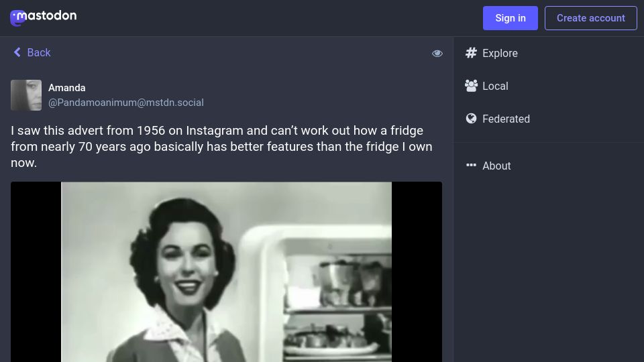The height and width of the screenshot is (362, 644).
Task: Click the display name Amanda
Action: [67, 88]
